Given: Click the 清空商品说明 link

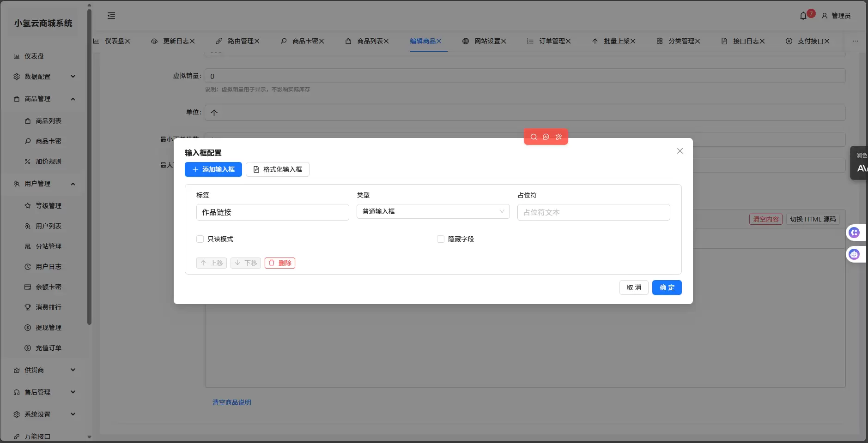Looking at the screenshot, I should click(231, 402).
